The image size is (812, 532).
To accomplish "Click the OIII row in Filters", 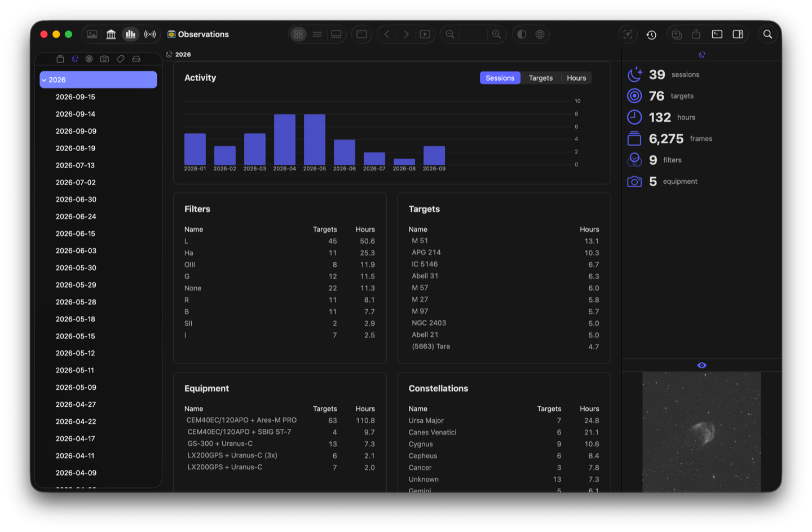I will pos(280,265).
